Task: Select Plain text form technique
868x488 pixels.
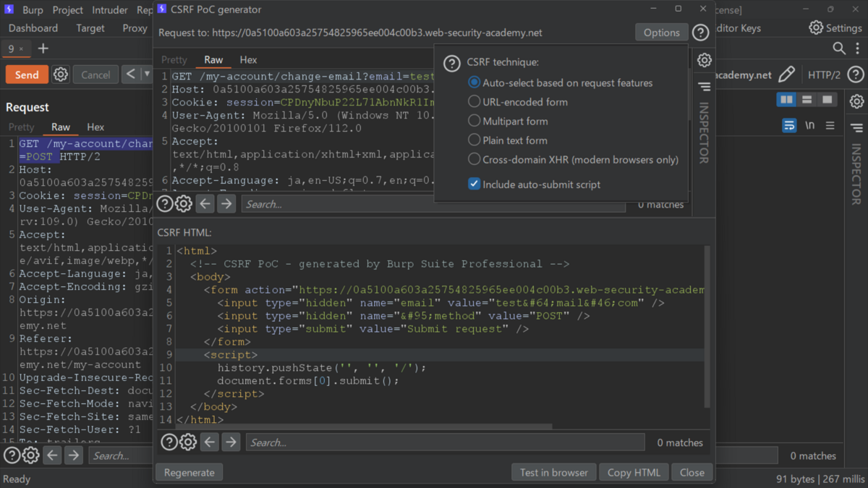Action: (508, 140)
